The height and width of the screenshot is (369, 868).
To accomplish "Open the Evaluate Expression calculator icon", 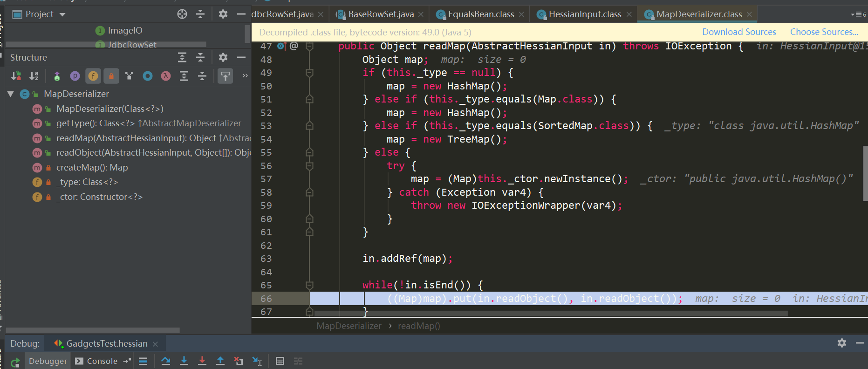I will click(x=280, y=361).
